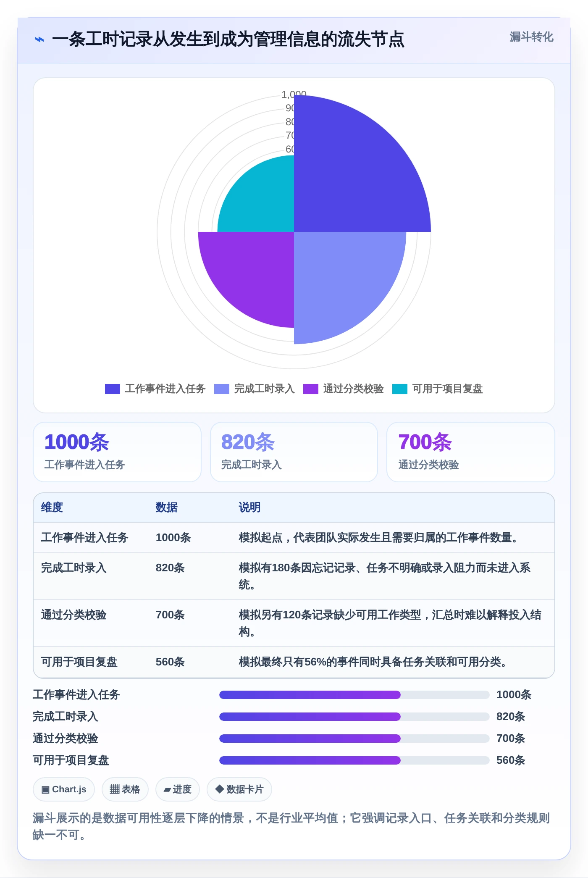Image resolution: width=588 pixels, height=878 pixels.
Task: Click the 维度 column header
Action: click(x=52, y=507)
